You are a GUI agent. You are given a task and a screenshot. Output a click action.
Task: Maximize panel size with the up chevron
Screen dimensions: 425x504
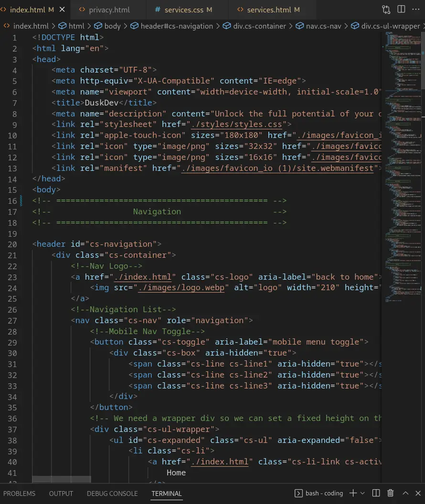405,493
